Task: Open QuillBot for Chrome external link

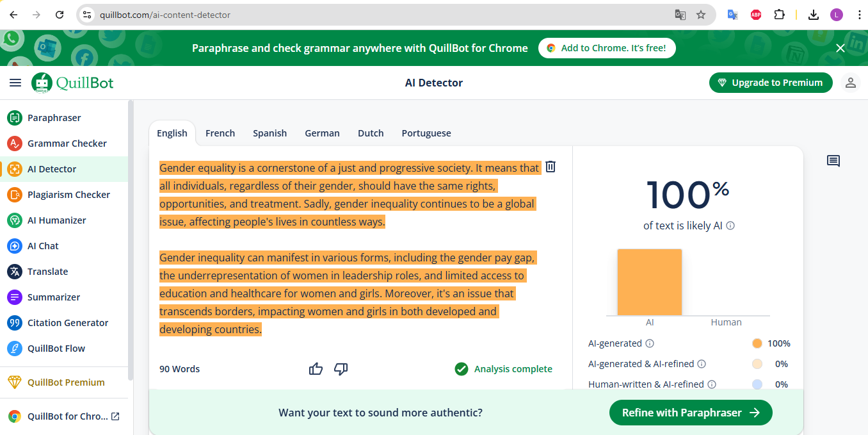Action: (64, 416)
